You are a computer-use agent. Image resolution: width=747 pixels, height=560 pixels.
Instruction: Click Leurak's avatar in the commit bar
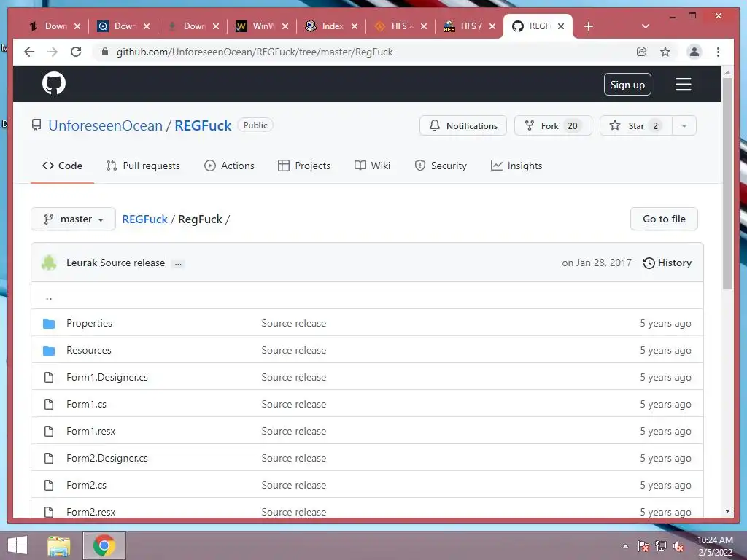tap(49, 262)
